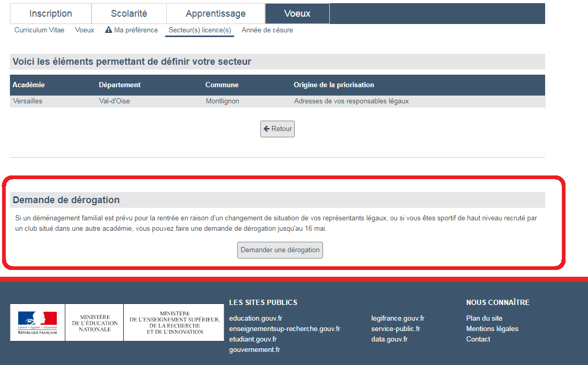The image size is (588, 365).
Task: Select the Voeux main tab
Action: click(297, 14)
